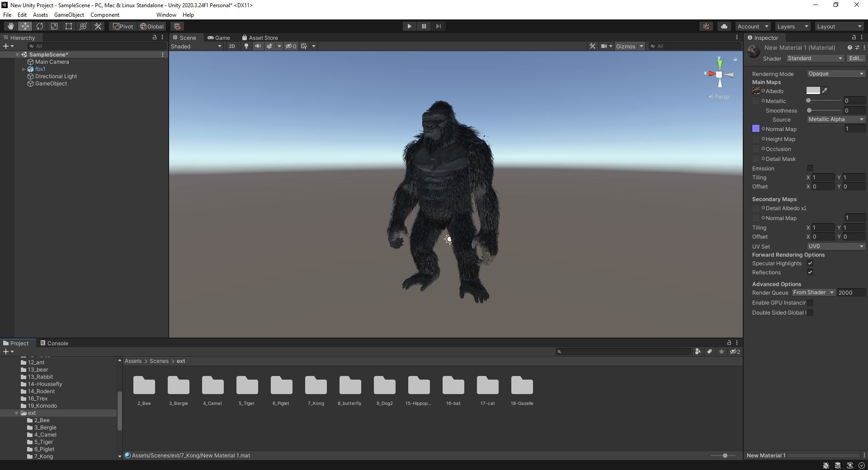Uncheck Reflections option
This screenshot has width=868, height=470.
coord(810,272)
